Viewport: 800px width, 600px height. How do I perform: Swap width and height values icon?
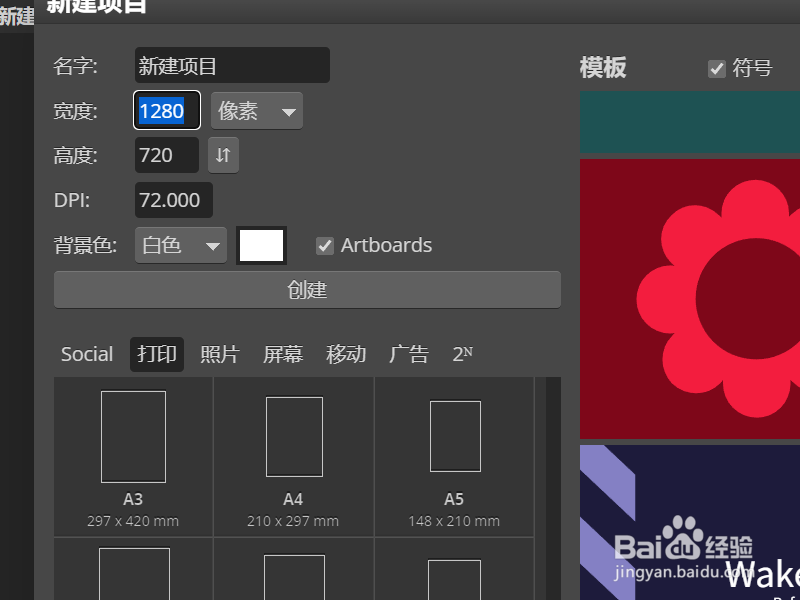(223, 155)
